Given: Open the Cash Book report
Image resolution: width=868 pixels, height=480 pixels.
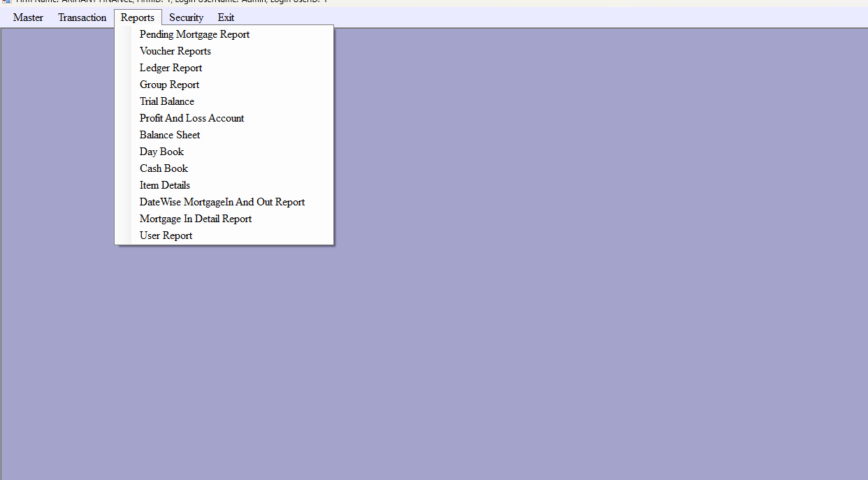Looking at the screenshot, I should tap(224, 168).
